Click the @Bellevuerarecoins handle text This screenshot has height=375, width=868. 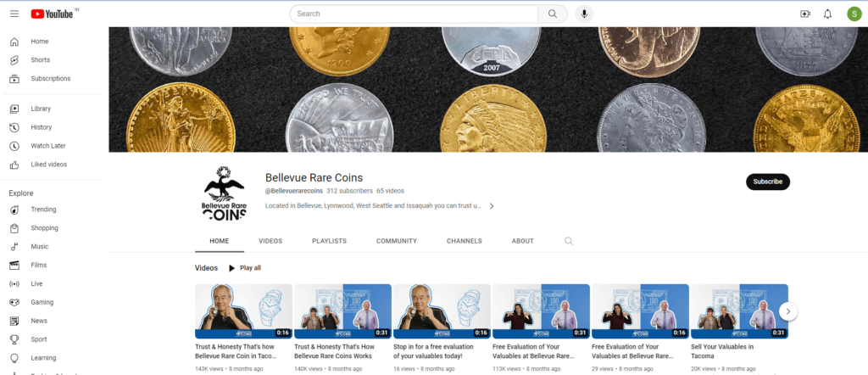[294, 191]
